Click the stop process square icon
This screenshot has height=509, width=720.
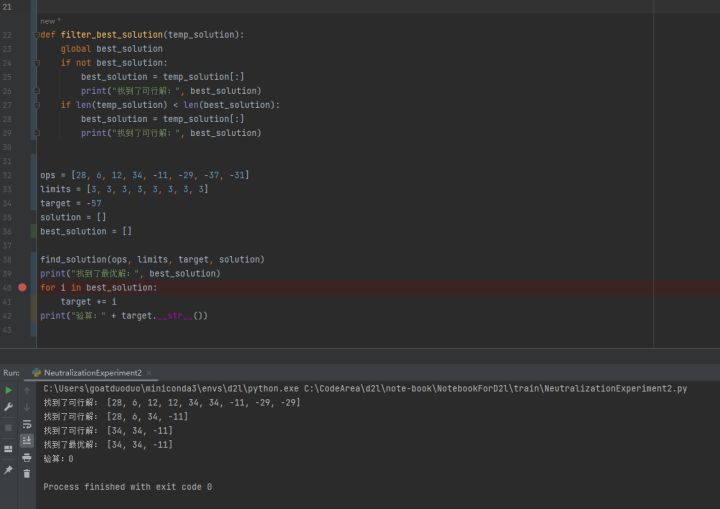[8, 428]
